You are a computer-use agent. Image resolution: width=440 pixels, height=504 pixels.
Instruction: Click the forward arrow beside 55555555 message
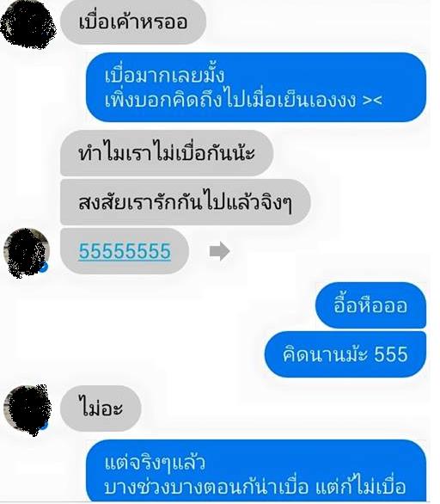tap(220, 251)
